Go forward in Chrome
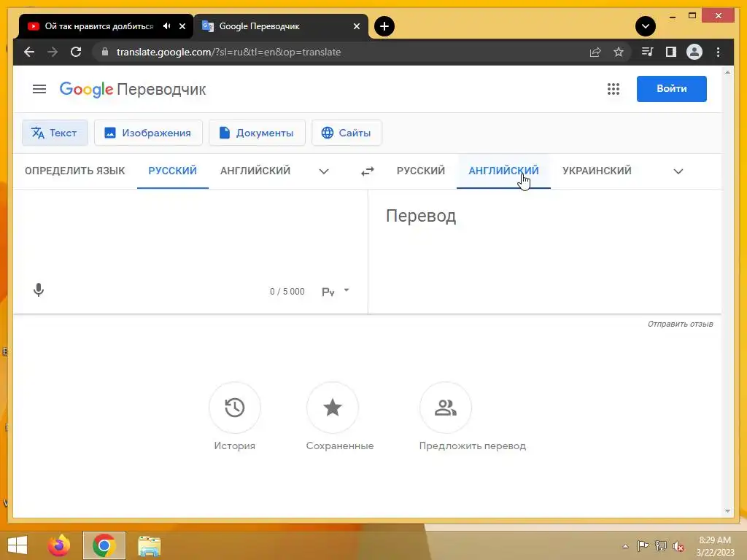Image resolution: width=747 pixels, height=560 pixels. (x=53, y=52)
